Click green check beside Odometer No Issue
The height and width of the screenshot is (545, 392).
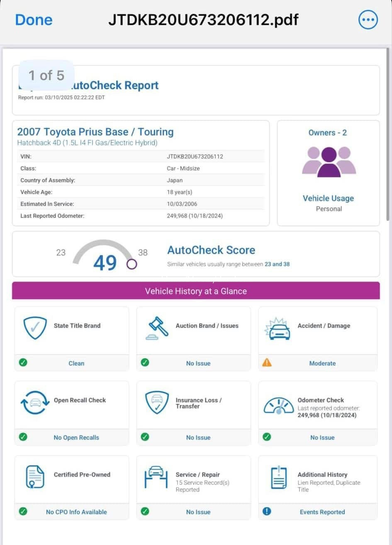(267, 437)
